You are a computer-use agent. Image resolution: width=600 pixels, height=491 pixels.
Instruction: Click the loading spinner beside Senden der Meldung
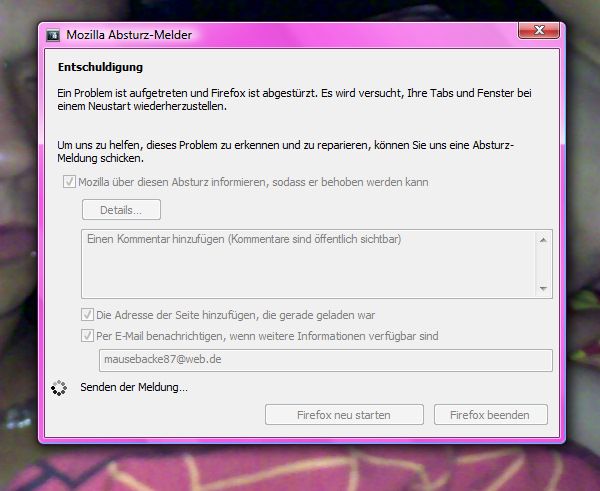pyautogui.click(x=59, y=388)
